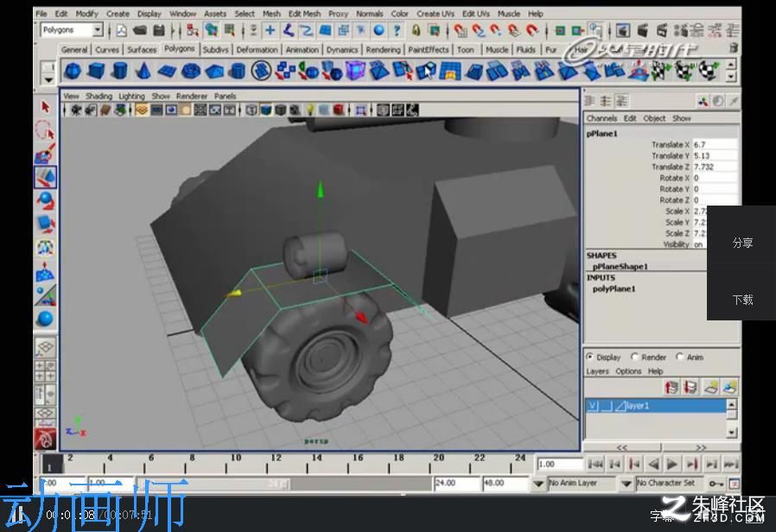This screenshot has height=532, width=776.
Task: Click the Translate Y value field
Action: tap(715, 155)
